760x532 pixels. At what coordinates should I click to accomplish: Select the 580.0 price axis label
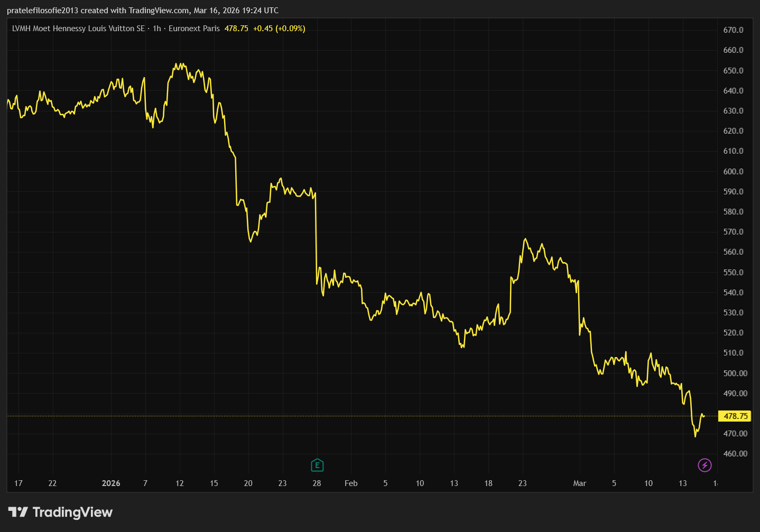point(733,212)
